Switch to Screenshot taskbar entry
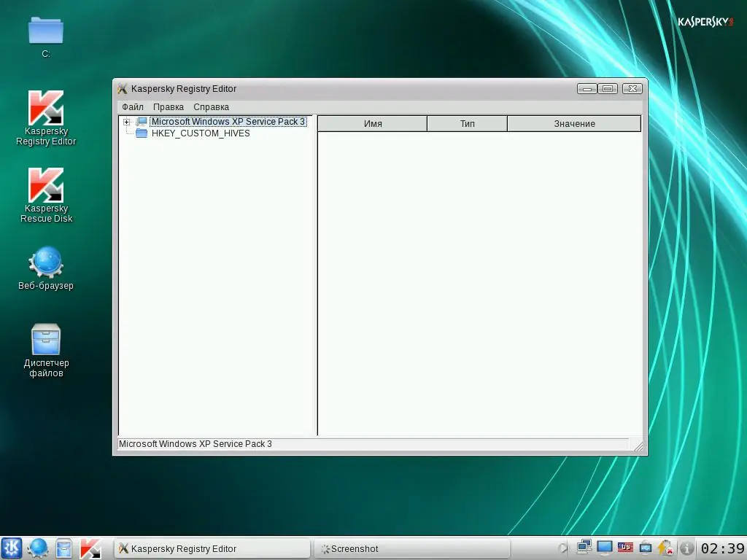 (412, 548)
